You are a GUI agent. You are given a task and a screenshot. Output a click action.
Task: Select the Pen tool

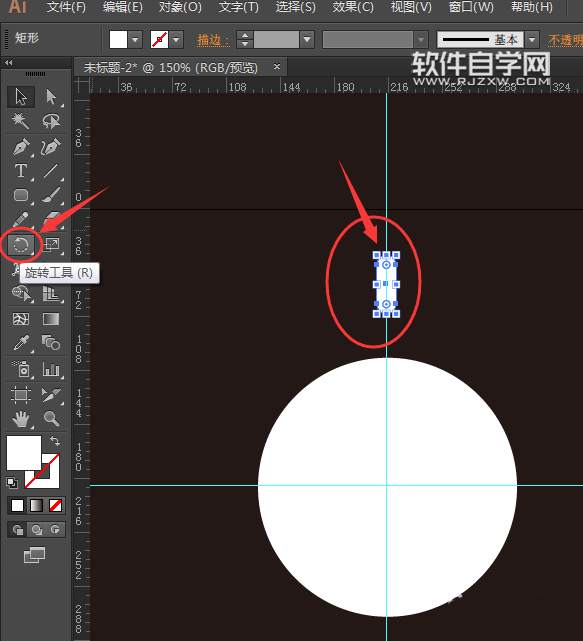(20, 147)
